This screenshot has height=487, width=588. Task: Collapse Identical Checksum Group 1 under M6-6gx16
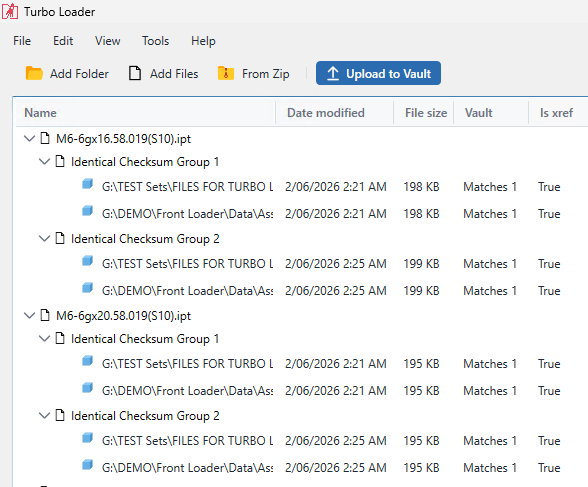[44, 162]
